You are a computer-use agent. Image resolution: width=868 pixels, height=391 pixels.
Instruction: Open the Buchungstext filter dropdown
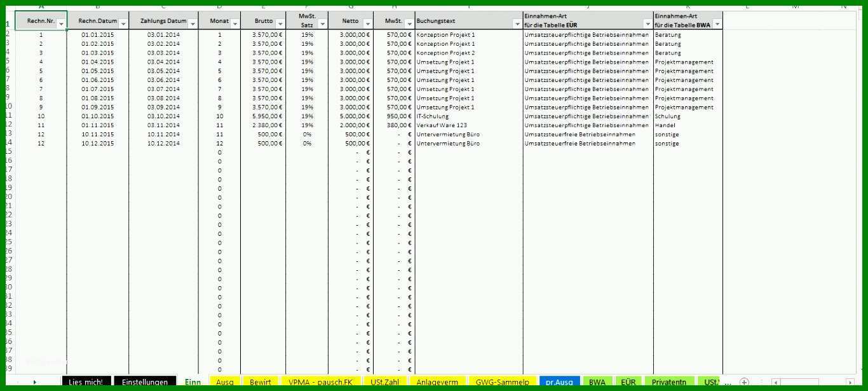click(517, 24)
